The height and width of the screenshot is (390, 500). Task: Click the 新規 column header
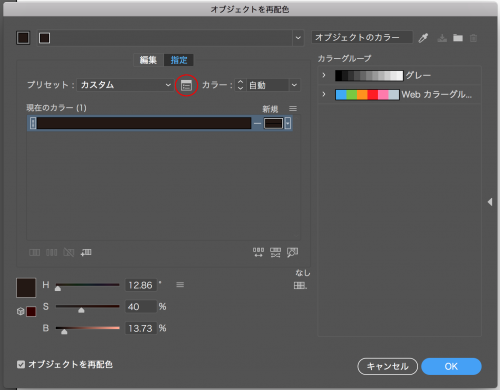(x=270, y=109)
